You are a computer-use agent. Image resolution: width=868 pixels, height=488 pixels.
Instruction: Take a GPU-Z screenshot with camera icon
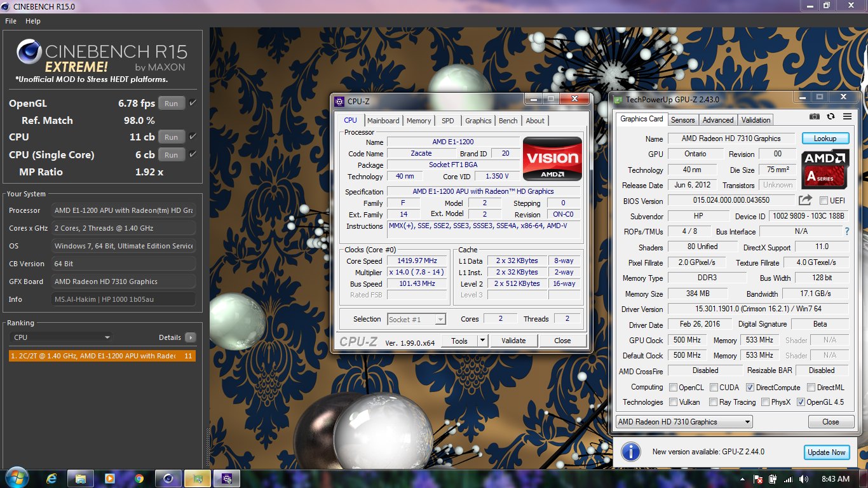pos(815,116)
